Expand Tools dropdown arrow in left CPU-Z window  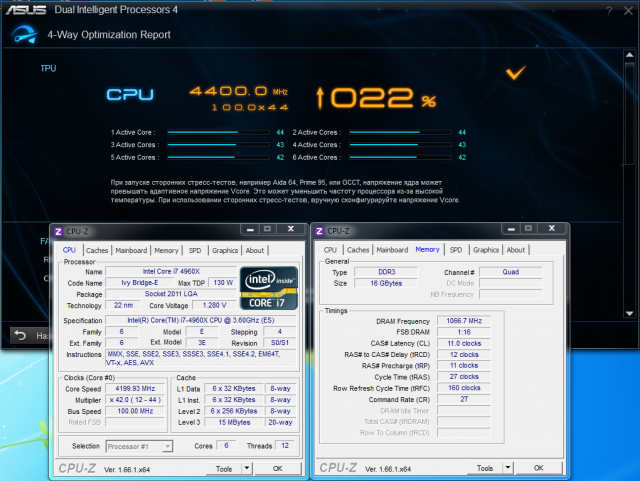(247, 469)
